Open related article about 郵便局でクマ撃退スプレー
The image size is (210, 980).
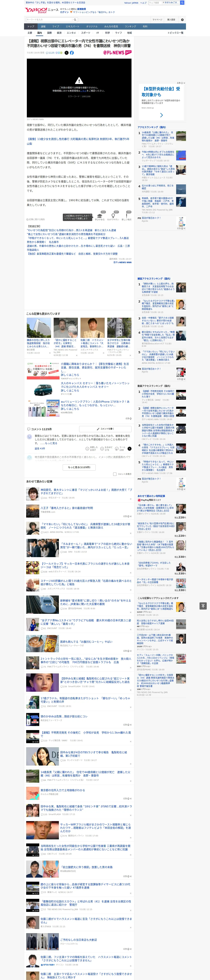78,240
